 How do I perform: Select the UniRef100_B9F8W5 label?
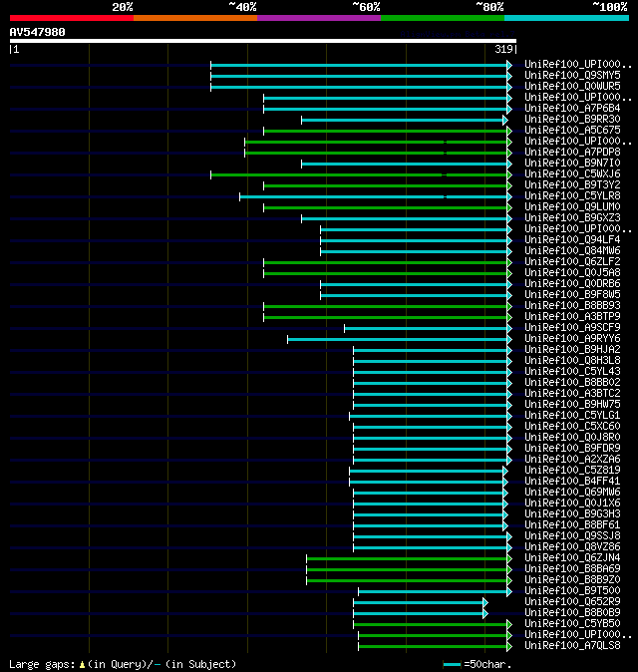click(572, 295)
